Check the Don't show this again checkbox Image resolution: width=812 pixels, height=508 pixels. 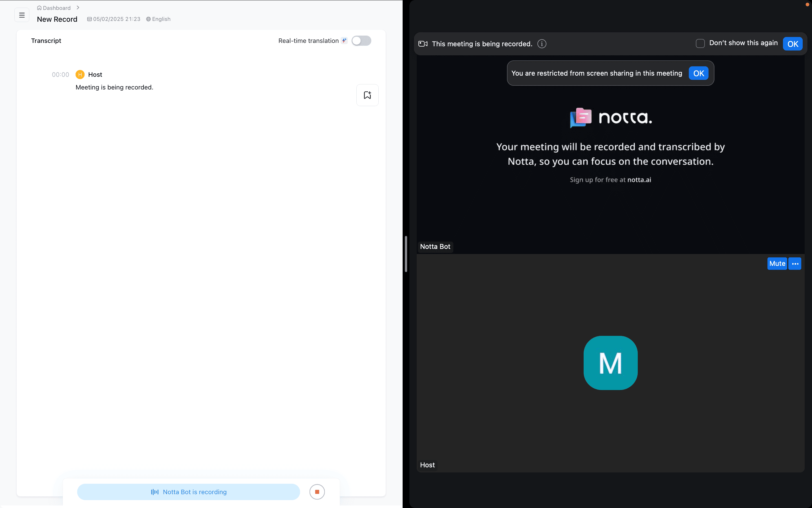tap(700, 43)
